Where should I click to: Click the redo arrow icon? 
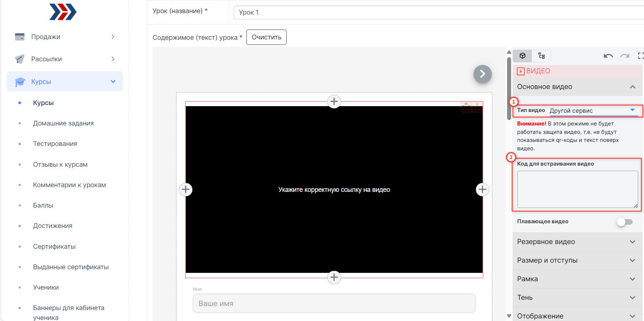(625, 56)
